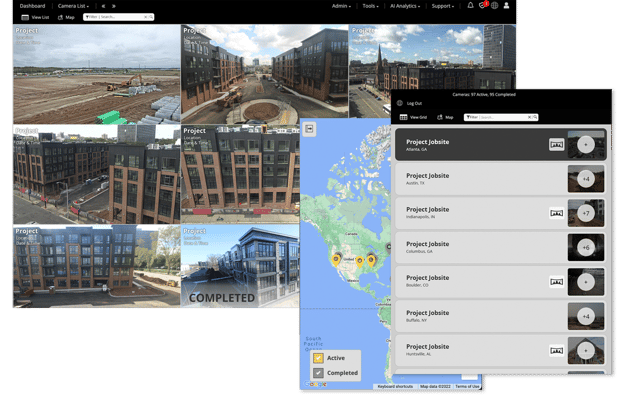Toggle the Active checkbox in map legend
Viewport: 640px width, 410px height.
[x=318, y=358]
